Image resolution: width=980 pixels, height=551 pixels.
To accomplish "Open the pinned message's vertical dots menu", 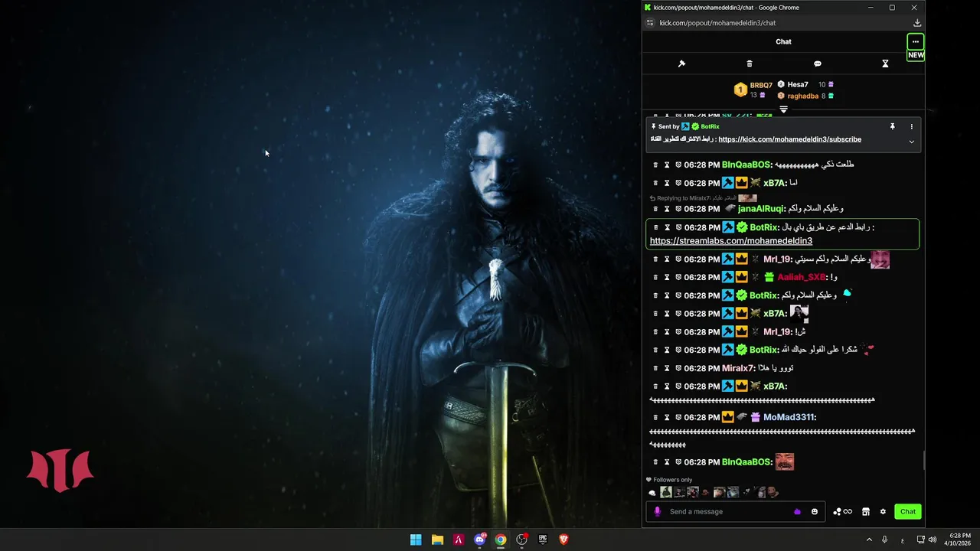I will [x=911, y=126].
